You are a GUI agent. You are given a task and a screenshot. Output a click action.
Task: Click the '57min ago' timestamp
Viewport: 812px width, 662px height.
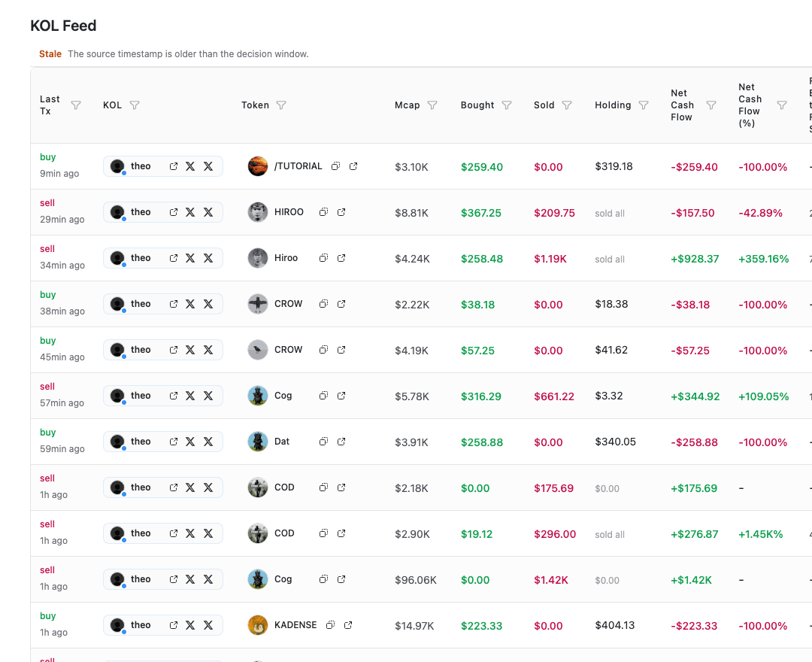[x=62, y=403]
